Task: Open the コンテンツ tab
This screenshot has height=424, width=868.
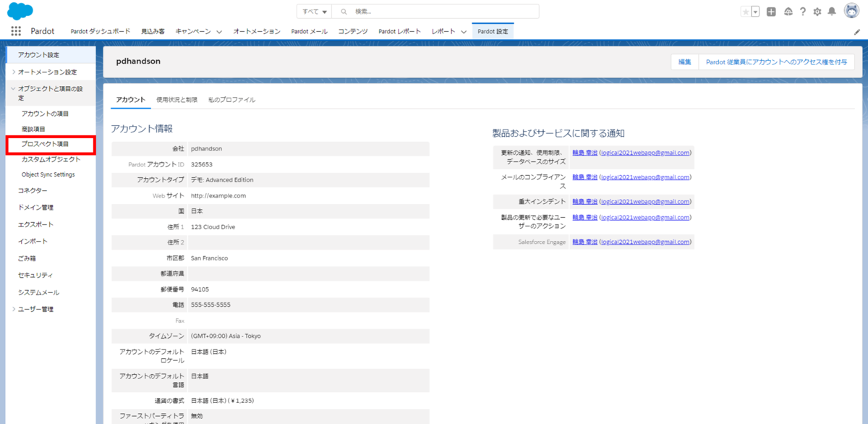Action: [353, 31]
